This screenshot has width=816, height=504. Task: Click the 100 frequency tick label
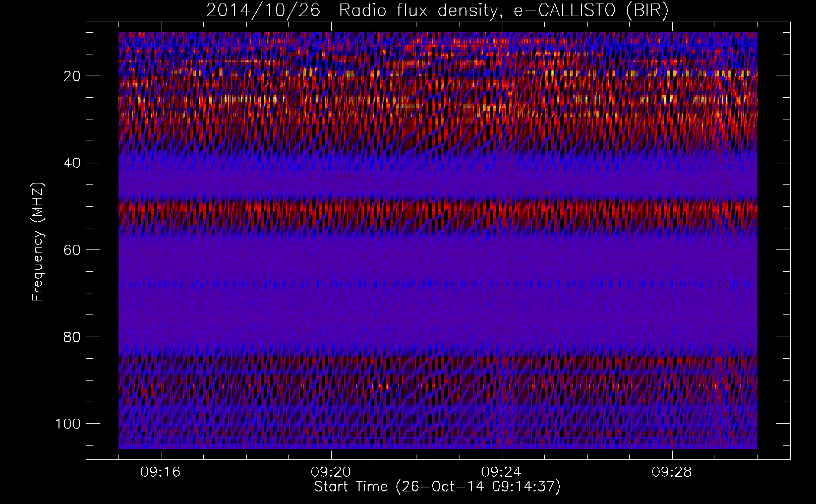(x=68, y=423)
